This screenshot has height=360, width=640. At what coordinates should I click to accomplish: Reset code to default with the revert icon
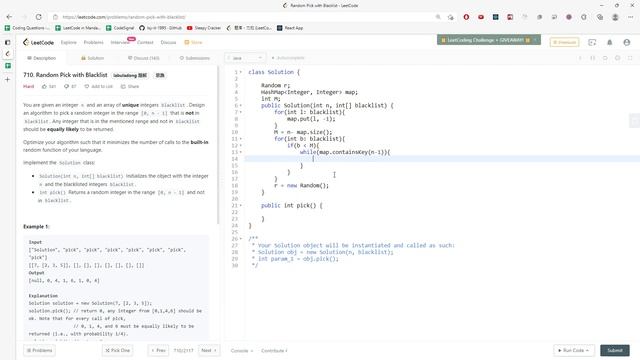point(605,58)
